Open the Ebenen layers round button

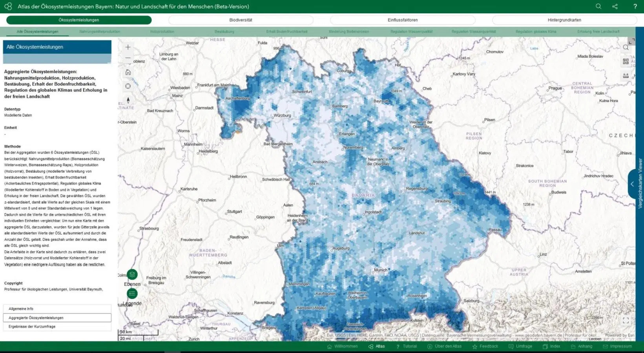pyautogui.click(x=132, y=274)
